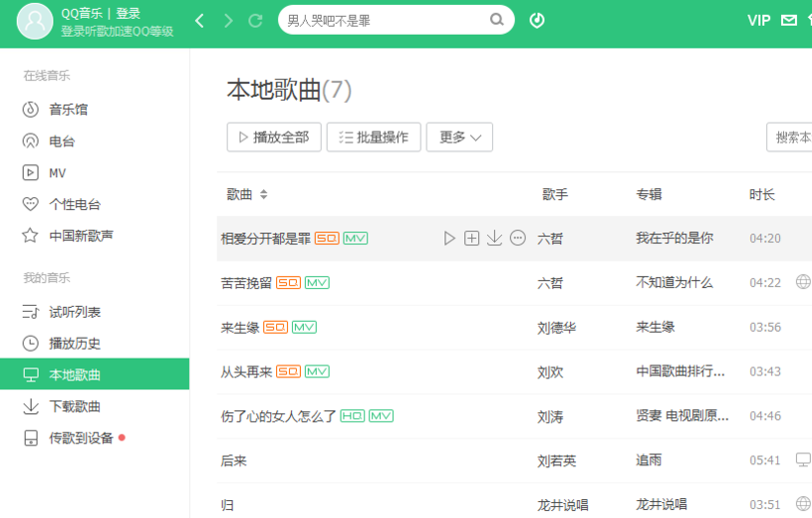Open 下载歌曲 in the sidebar

coord(75,406)
